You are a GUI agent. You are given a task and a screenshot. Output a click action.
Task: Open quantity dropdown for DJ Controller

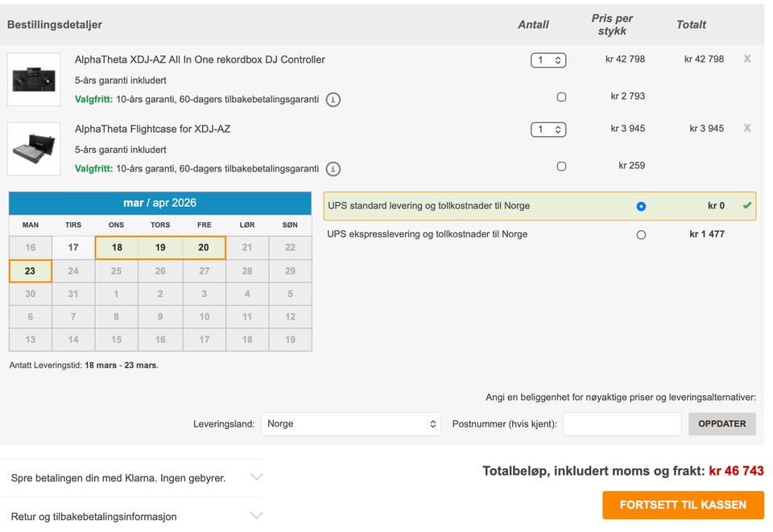(x=548, y=60)
